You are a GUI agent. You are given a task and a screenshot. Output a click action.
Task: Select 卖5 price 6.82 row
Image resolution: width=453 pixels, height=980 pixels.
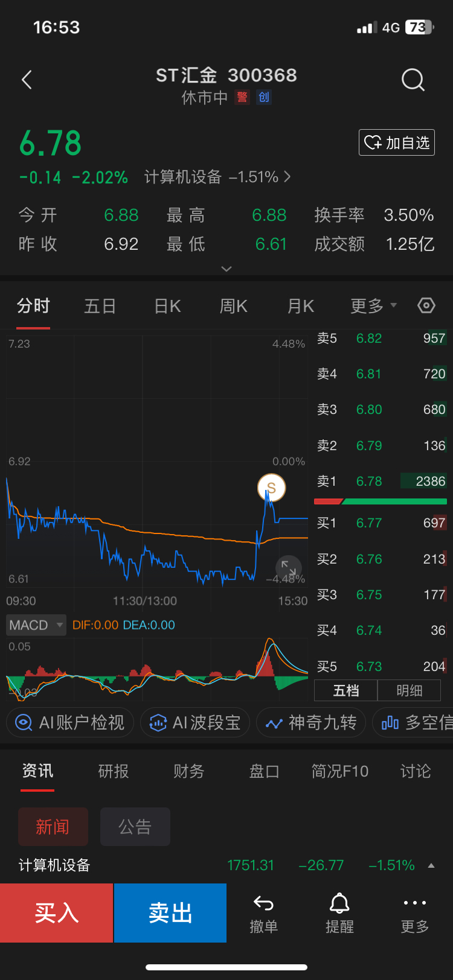382,338
